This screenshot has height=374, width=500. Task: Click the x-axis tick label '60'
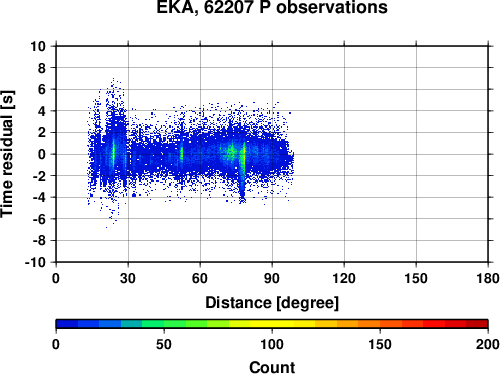click(200, 278)
